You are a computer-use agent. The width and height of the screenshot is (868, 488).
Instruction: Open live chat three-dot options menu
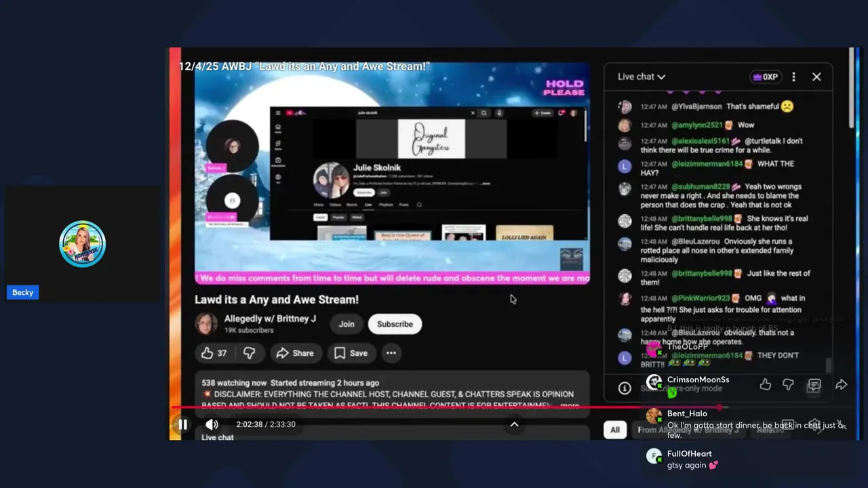click(x=794, y=77)
